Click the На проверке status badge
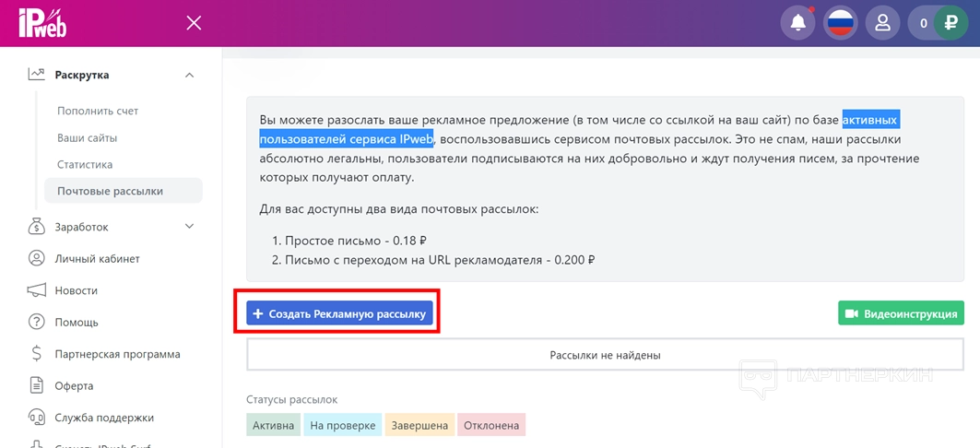The image size is (980, 448). (x=343, y=426)
